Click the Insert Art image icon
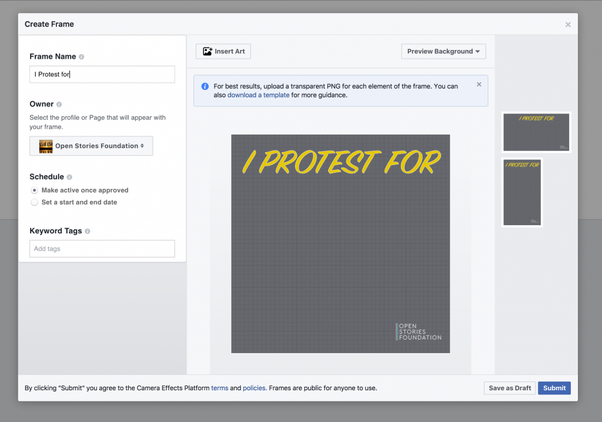 (207, 51)
